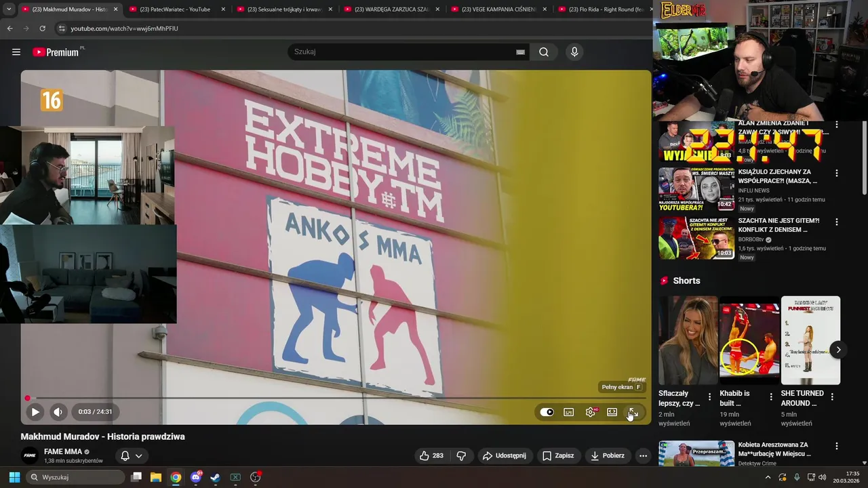The width and height of the screenshot is (868, 488).
Task: Save the video with the Zapisz button
Action: tap(558, 455)
